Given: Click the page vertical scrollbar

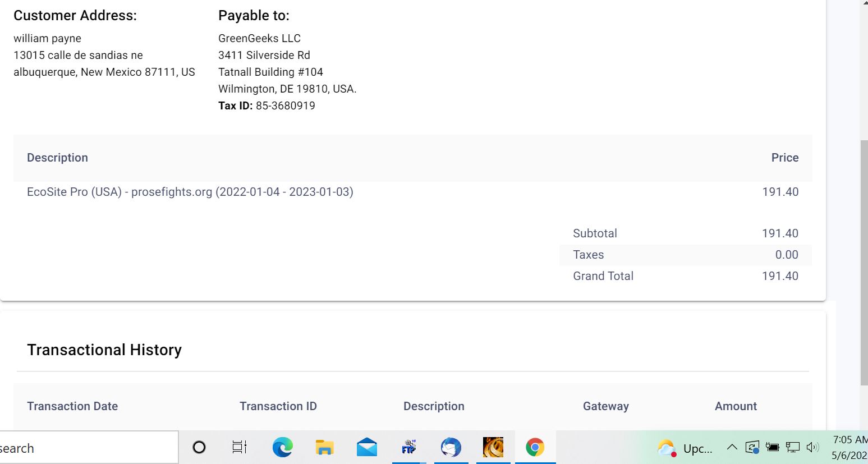Looking at the screenshot, I should (x=864, y=264).
